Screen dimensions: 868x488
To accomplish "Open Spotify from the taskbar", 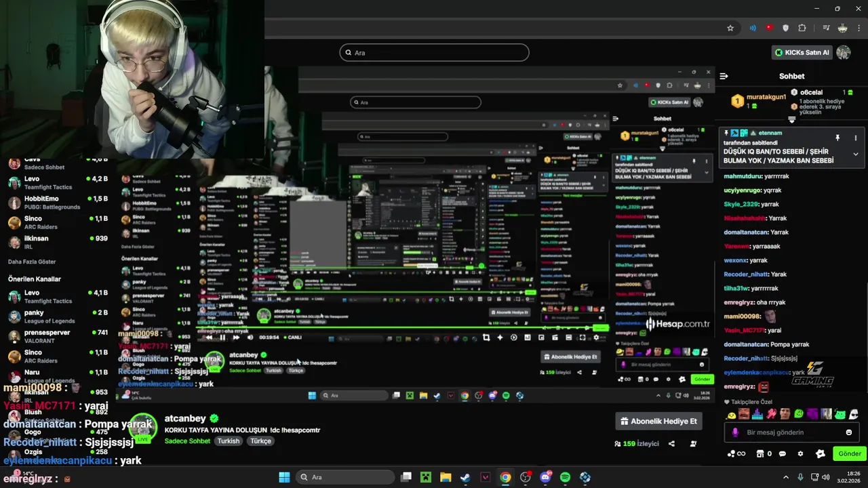I will point(565,477).
